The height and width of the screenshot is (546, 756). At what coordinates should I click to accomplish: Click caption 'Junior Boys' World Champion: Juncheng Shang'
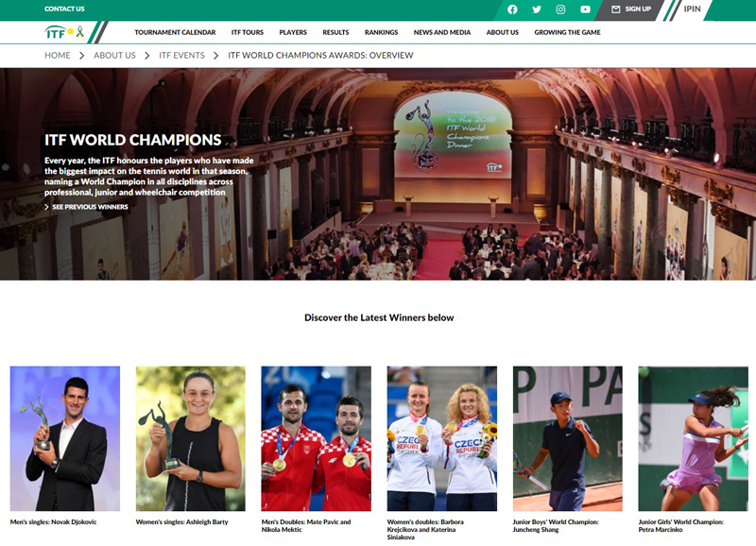tap(556, 526)
